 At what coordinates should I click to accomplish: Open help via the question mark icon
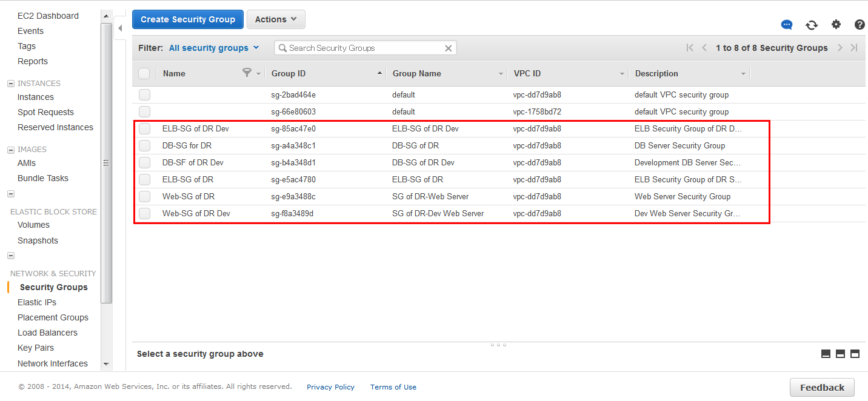click(860, 24)
